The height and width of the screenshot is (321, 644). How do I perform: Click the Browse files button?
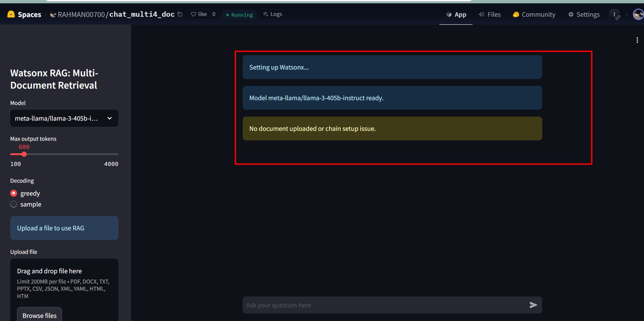click(39, 315)
